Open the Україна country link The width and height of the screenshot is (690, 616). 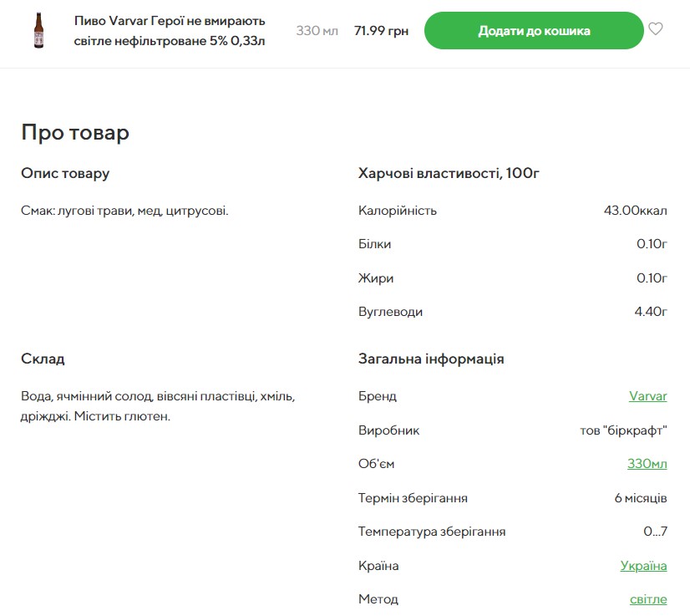point(643,566)
